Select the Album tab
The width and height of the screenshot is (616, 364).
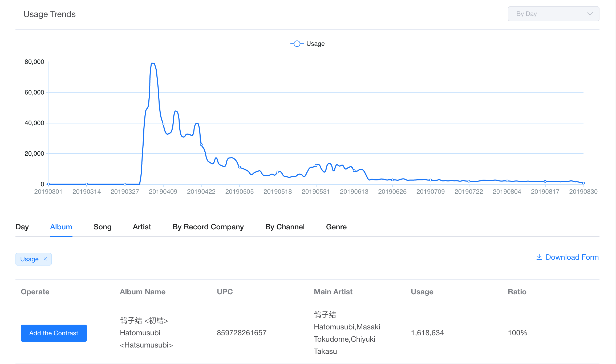coord(61,227)
